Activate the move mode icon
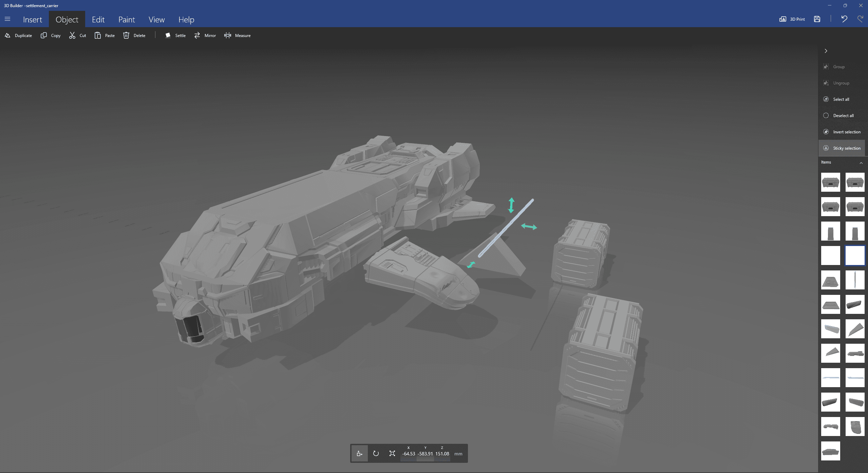868x473 pixels. pos(359,453)
